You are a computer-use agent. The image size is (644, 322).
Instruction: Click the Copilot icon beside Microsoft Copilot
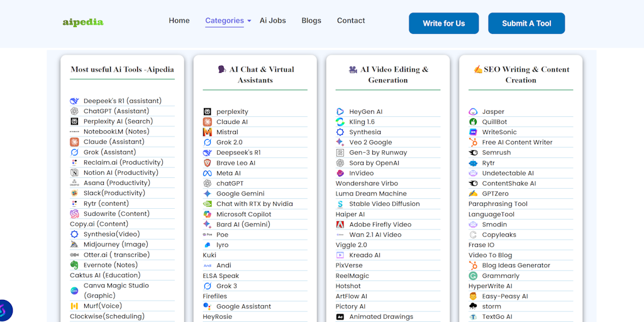[x=208, y=214]
